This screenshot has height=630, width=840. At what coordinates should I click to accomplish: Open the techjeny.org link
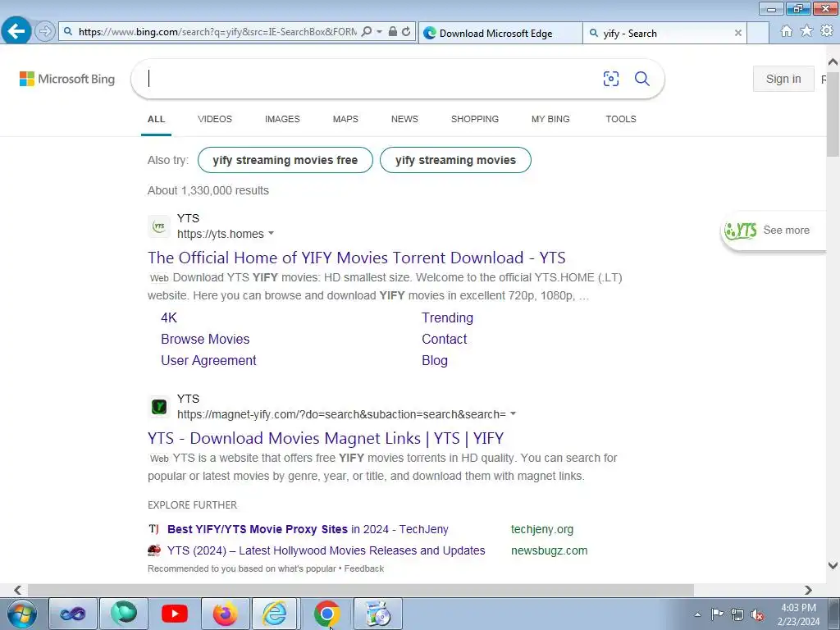pyautogui.click(x=542, y=529)
